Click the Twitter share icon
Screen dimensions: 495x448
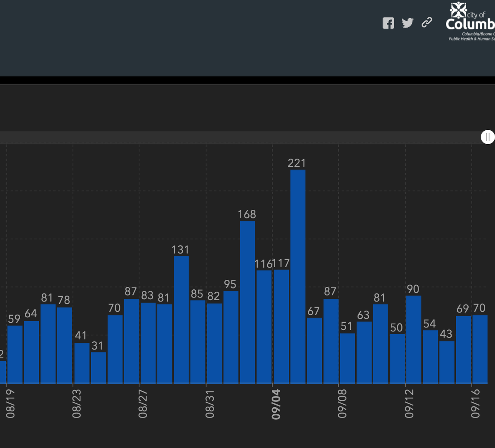click(x=408, y=23)
